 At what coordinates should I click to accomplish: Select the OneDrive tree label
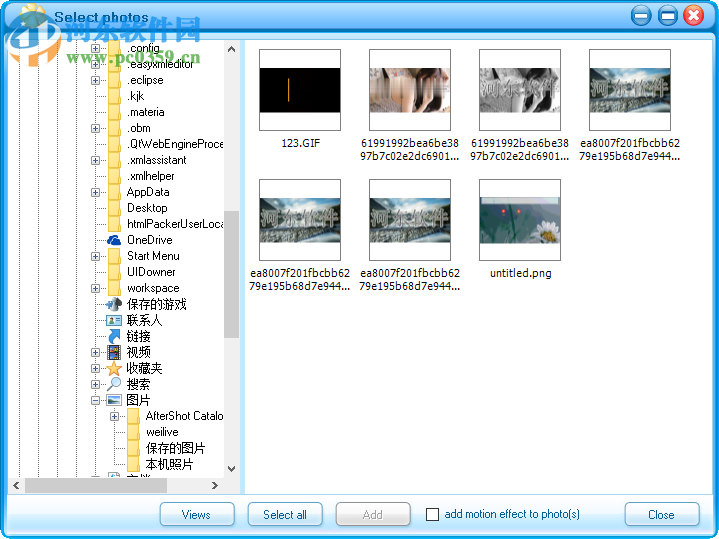point(150,240)
